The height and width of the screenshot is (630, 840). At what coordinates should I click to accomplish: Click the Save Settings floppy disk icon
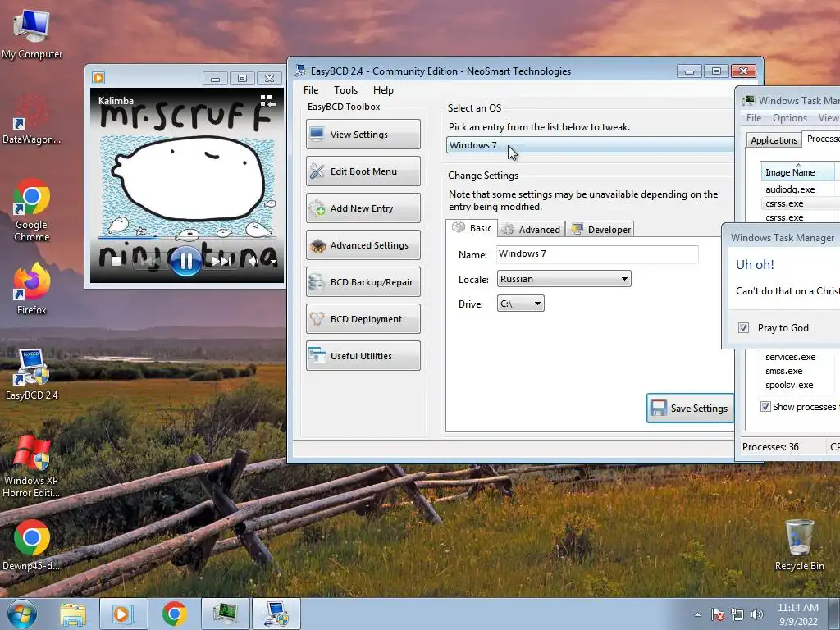pos(659,409)
